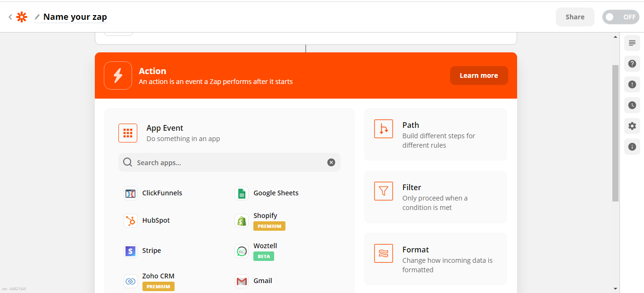Image resolution: width=644 pixels, height=293 pixels.
Task: Clear the Search apps field with the X
Action: [331, 162]
